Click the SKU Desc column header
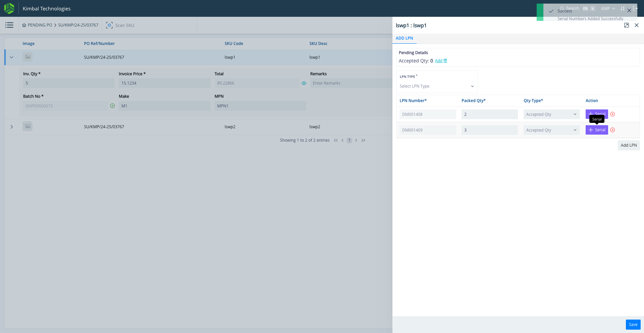The width and height of the screenshot is (644, 333). click(x=318, y=44)
